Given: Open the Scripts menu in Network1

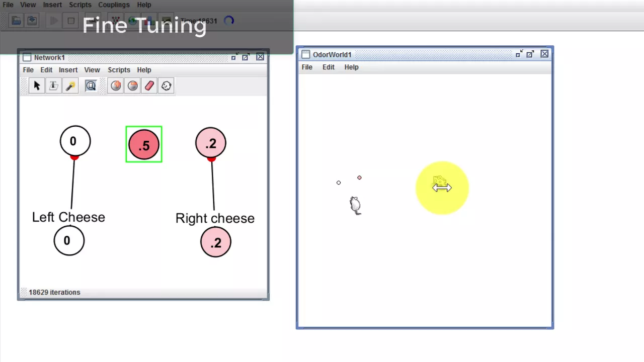Looking at the screenshot, I should point(119,70).
